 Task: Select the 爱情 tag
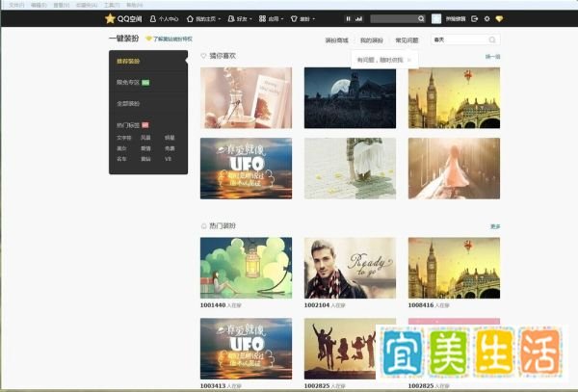(145, 148)
